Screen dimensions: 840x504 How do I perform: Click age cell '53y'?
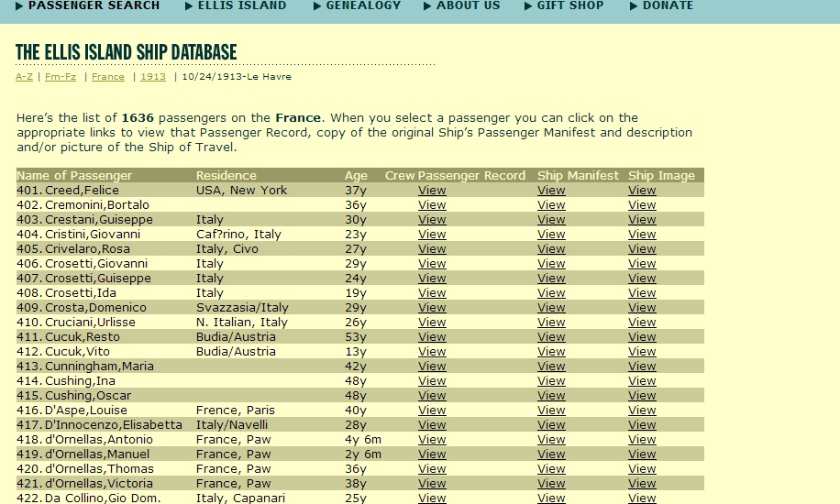(x=356, y=336)
